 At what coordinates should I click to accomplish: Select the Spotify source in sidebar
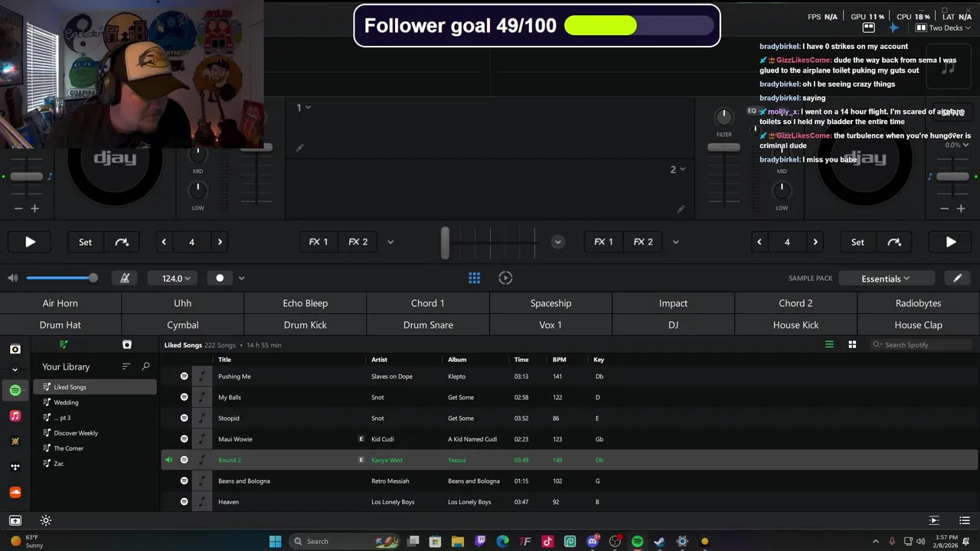pos(15,390)
